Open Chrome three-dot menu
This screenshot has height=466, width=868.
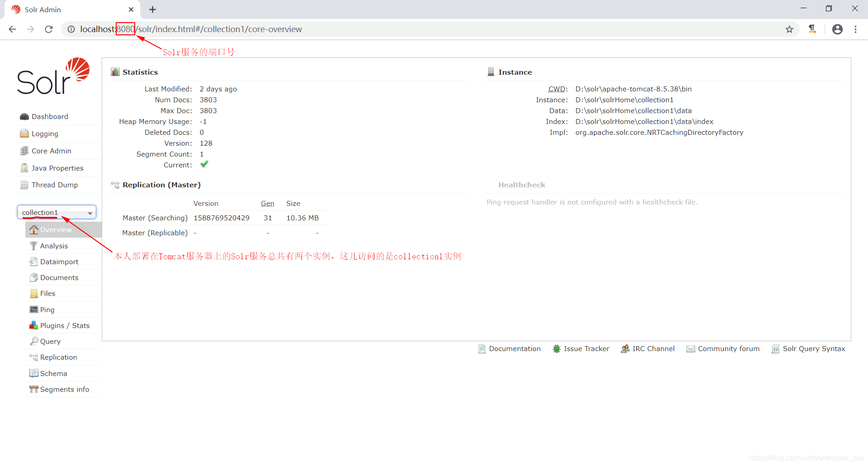855,29
